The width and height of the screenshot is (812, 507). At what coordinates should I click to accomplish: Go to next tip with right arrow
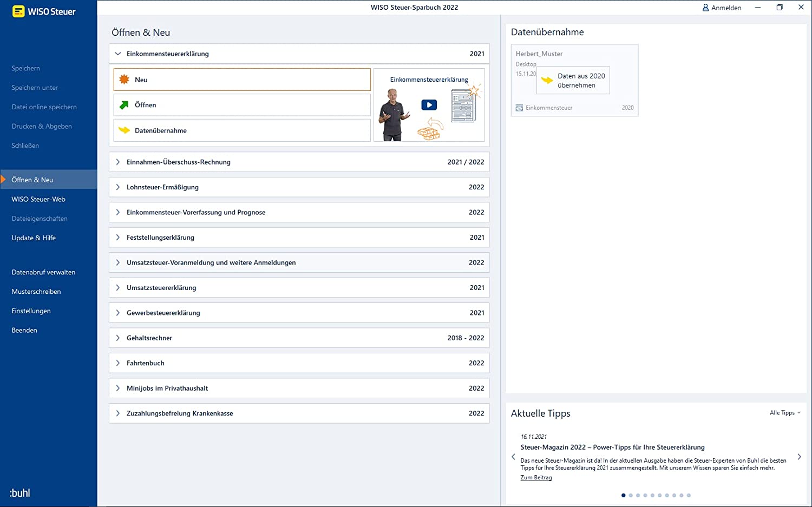799,457
